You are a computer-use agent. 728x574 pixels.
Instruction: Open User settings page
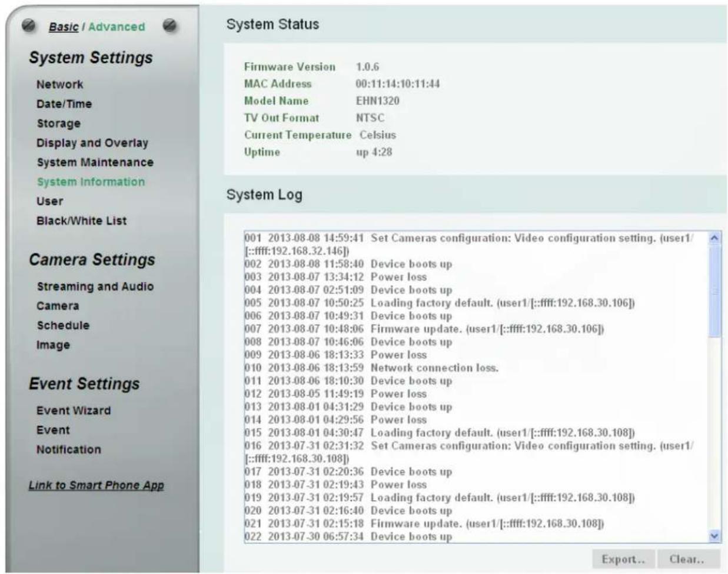click(x=50, y=201)
